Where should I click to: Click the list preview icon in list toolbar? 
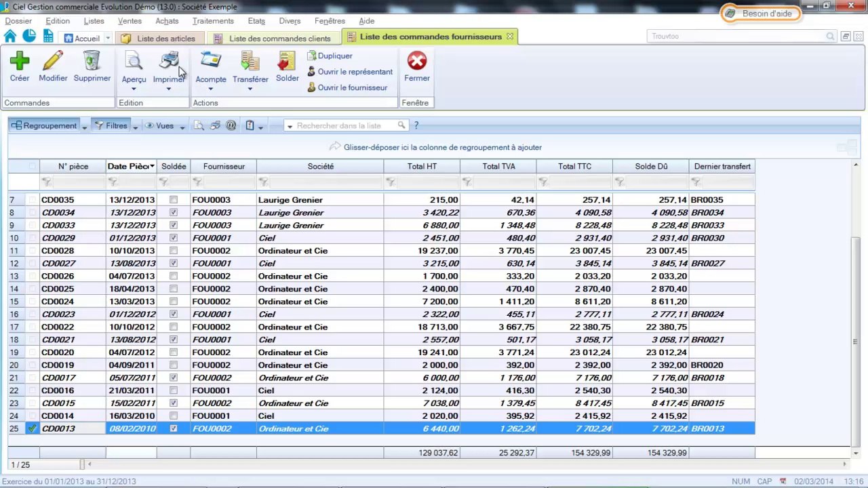[199, 125]
